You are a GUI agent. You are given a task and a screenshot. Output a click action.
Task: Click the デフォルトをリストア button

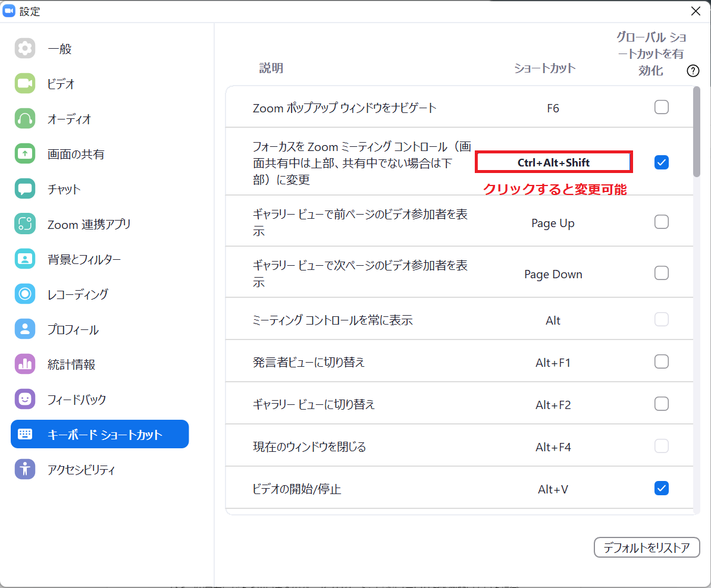(x=646, y=548)
